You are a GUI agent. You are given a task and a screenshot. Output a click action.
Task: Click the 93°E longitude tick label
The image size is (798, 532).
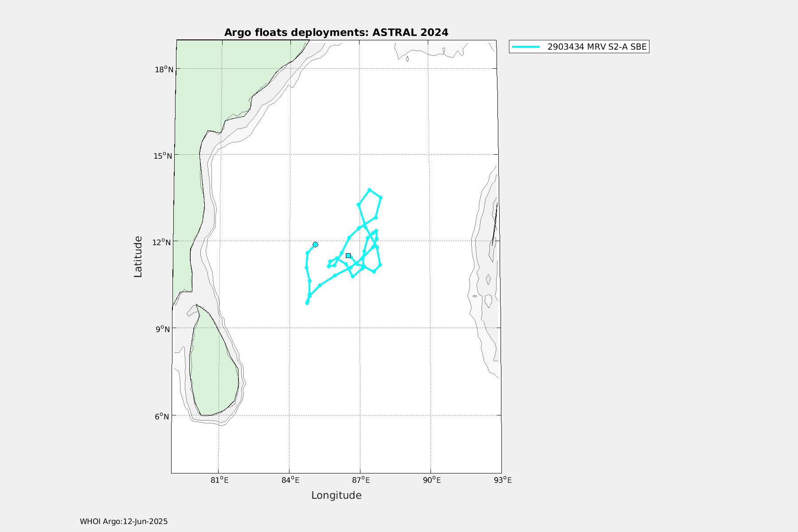pyautogui.click(x=502, y=480)
